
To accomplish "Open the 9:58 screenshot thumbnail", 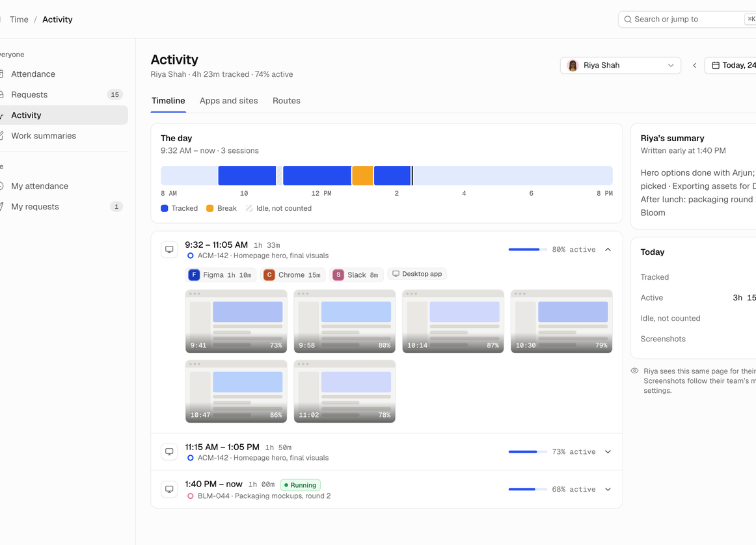I will pos(345,321).
